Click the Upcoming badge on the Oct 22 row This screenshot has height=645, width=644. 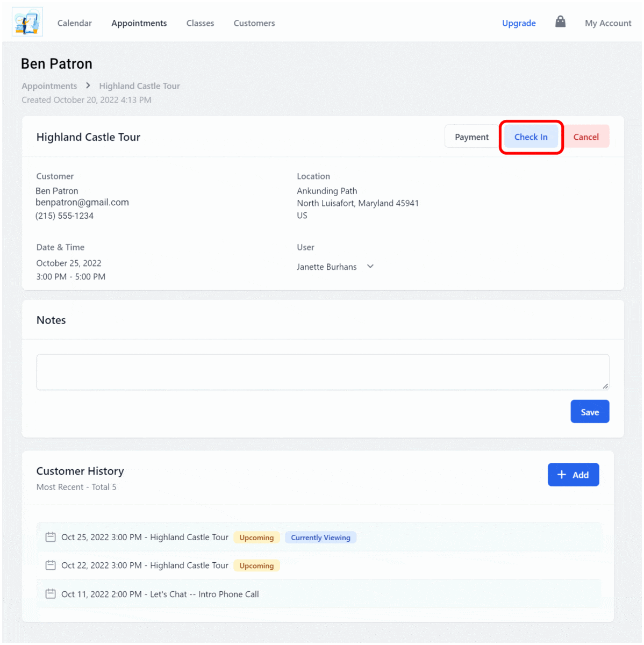coord(256,566)
